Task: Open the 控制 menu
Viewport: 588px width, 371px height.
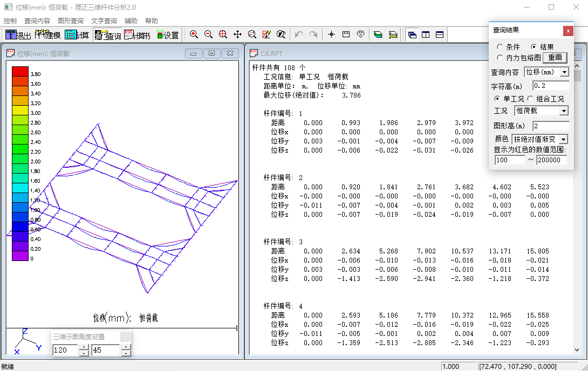Action: 10,21
